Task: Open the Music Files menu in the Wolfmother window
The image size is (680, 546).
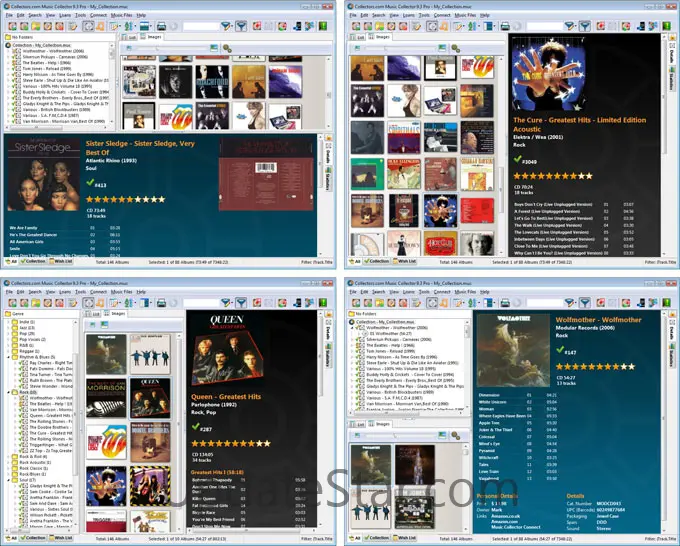Action: coord(463,294)
